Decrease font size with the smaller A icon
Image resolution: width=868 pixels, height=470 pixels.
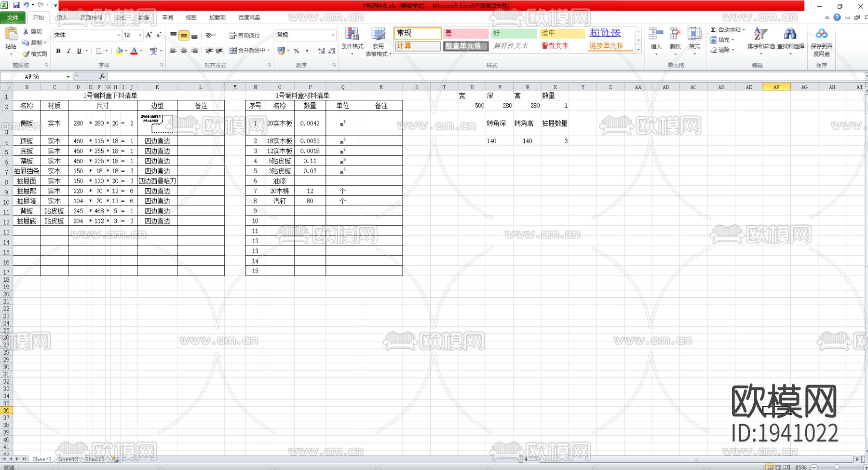pos(158,35)
